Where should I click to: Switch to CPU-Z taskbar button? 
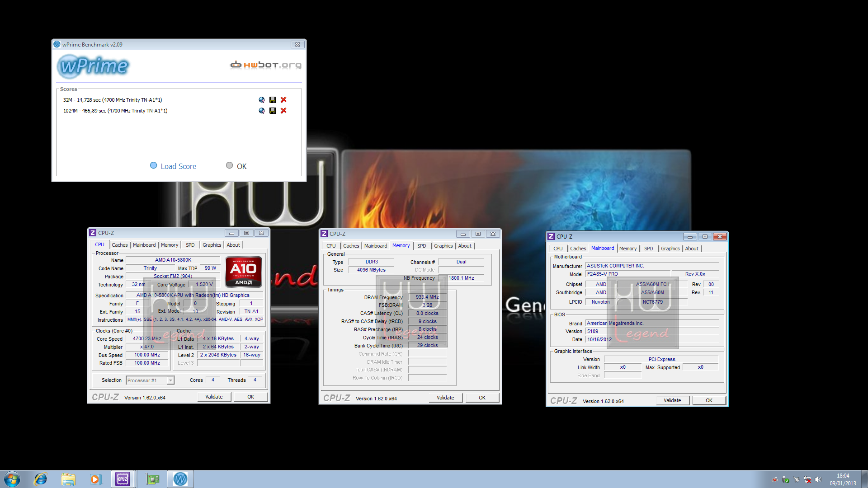pos(123,479)
